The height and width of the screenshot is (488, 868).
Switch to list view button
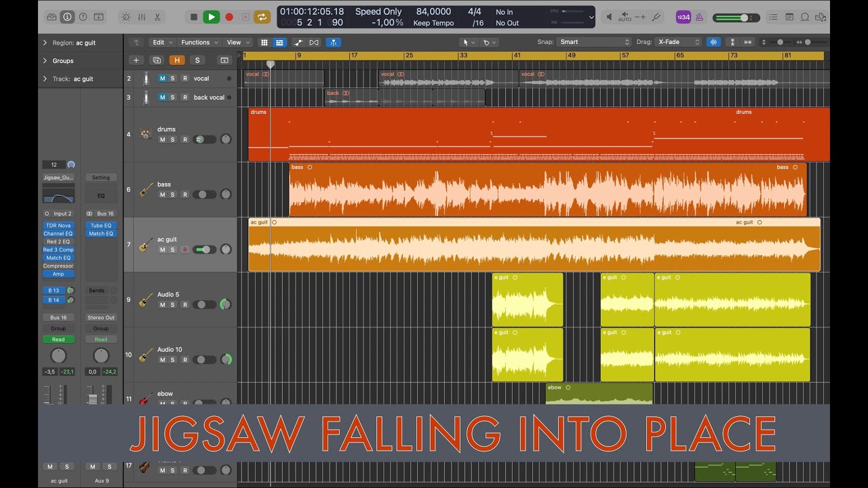[279, 42]
